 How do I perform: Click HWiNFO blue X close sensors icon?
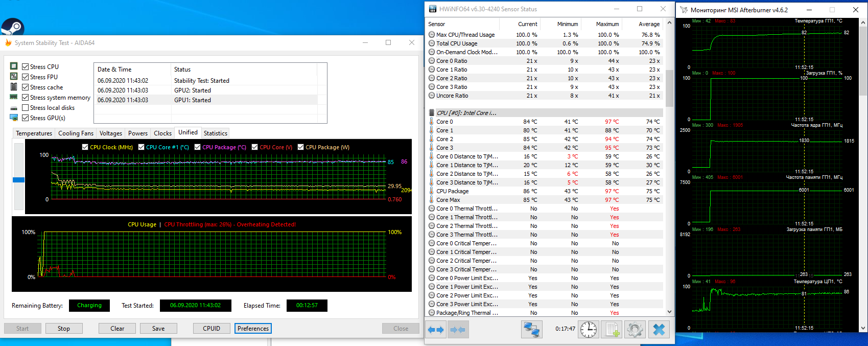[x=659, y=330]
